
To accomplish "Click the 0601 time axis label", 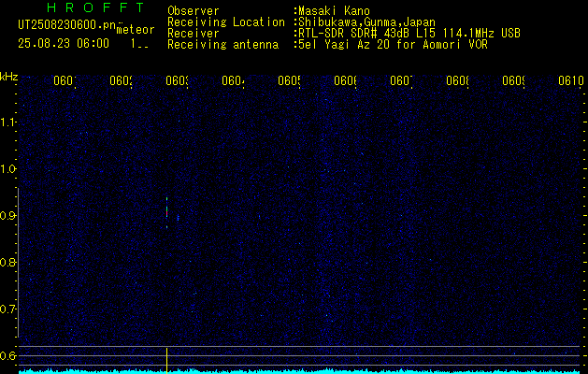I will pos(65,80).
